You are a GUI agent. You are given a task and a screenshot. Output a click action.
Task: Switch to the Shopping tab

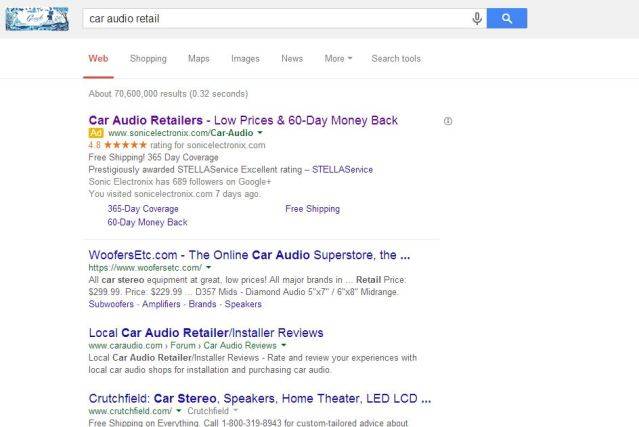148,59
